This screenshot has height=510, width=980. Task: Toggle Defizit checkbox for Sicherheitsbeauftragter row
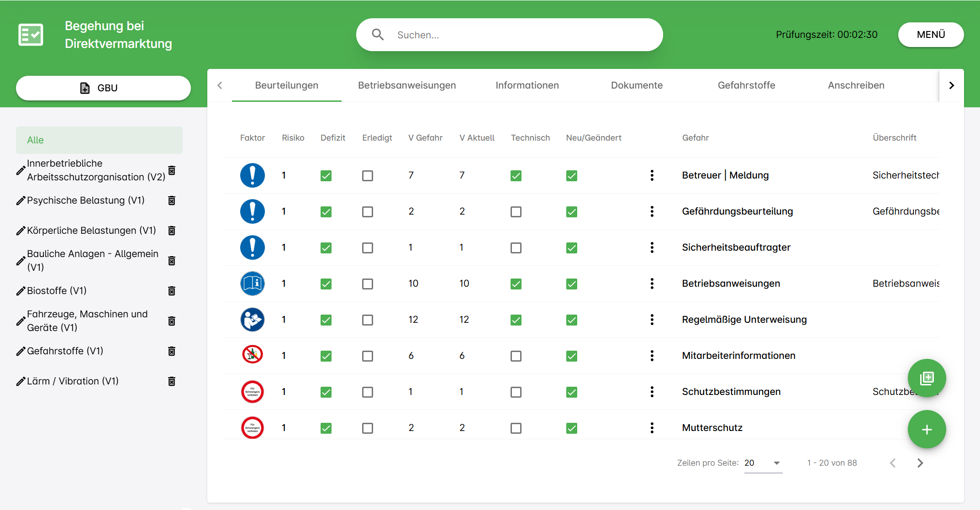pyautogui.click(x=326, y=248)
